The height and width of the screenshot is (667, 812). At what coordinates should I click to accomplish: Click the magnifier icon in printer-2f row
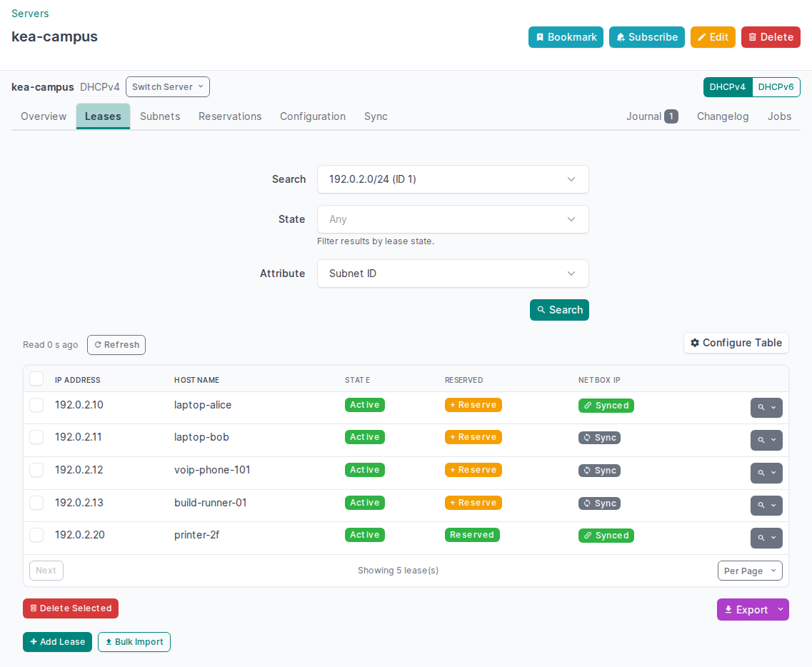pyautogui.click(x=761, y=538)
